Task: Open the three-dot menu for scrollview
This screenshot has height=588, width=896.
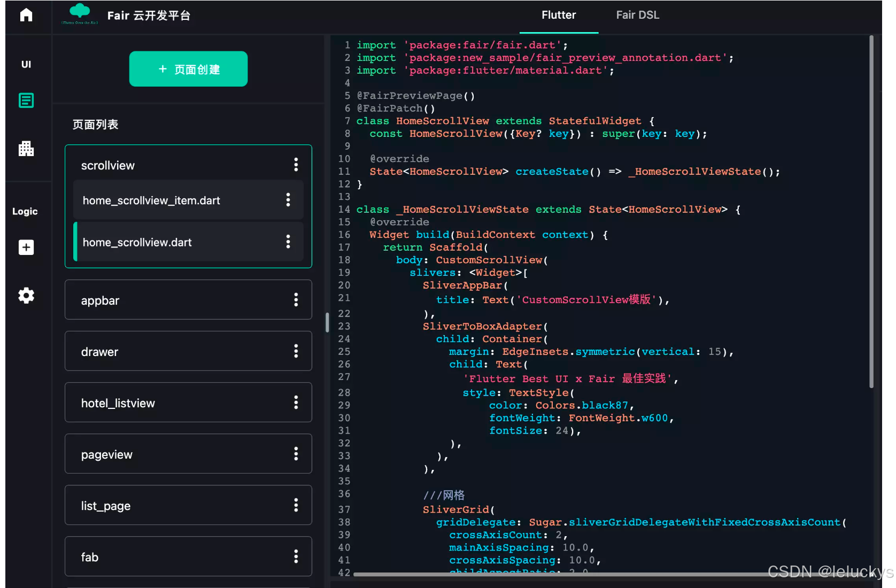Action: click(x=296, y=165)
